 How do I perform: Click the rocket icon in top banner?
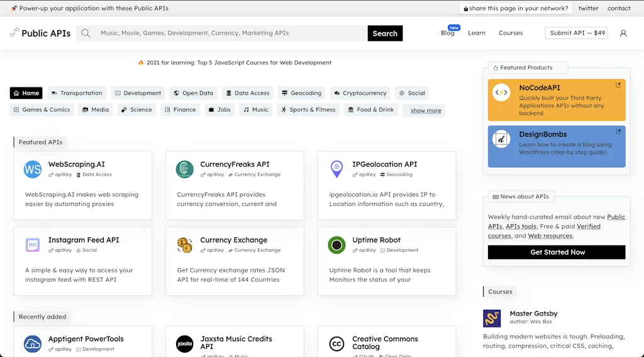point(14,8)
